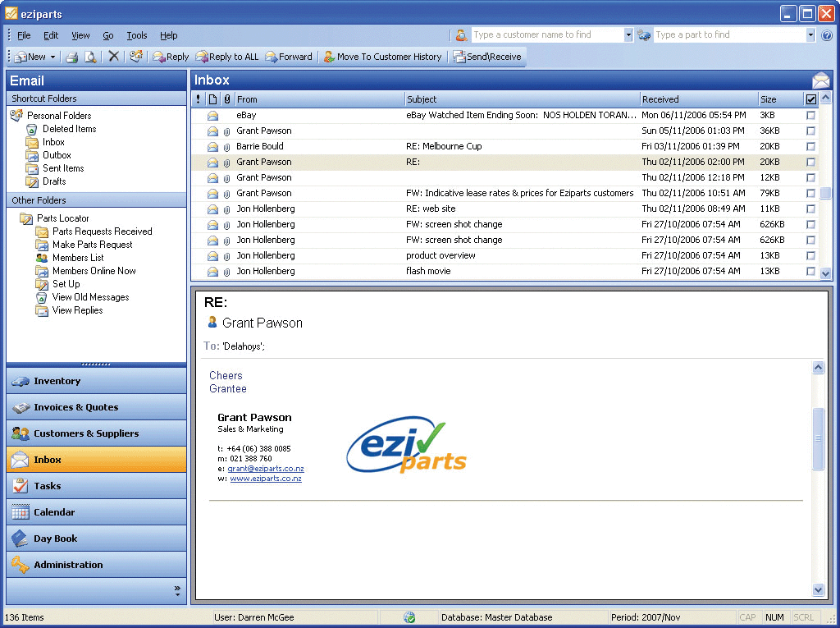Viewport: 840px width, 628px height.
Task: Tick checkbox on Indicative lease rates row
Action: (x=810, y=193)
